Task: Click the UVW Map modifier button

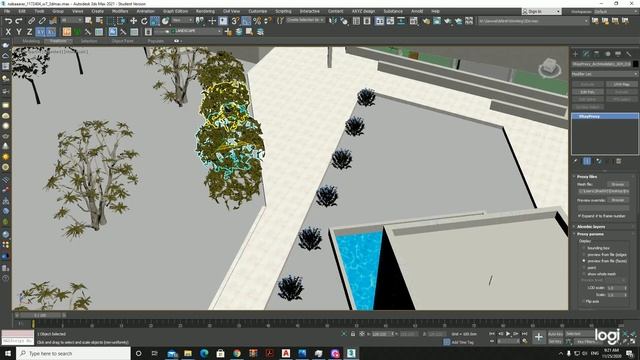Action: [621, 84]
